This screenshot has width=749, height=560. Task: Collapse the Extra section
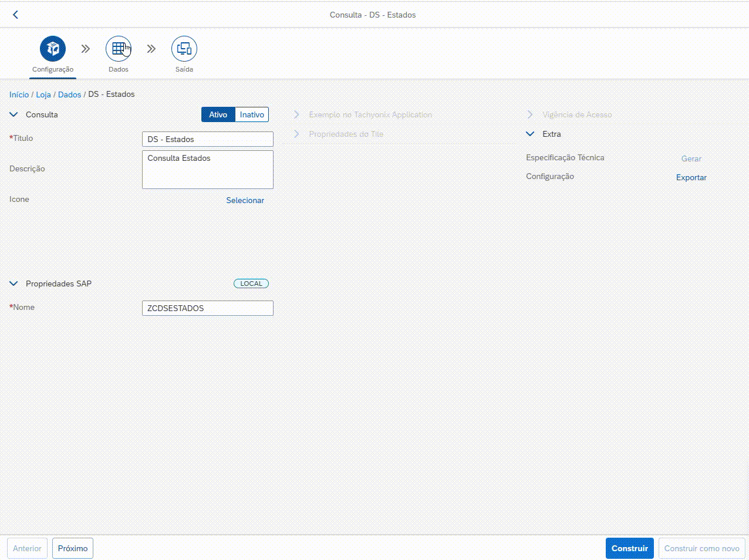[x=530, y=134]
